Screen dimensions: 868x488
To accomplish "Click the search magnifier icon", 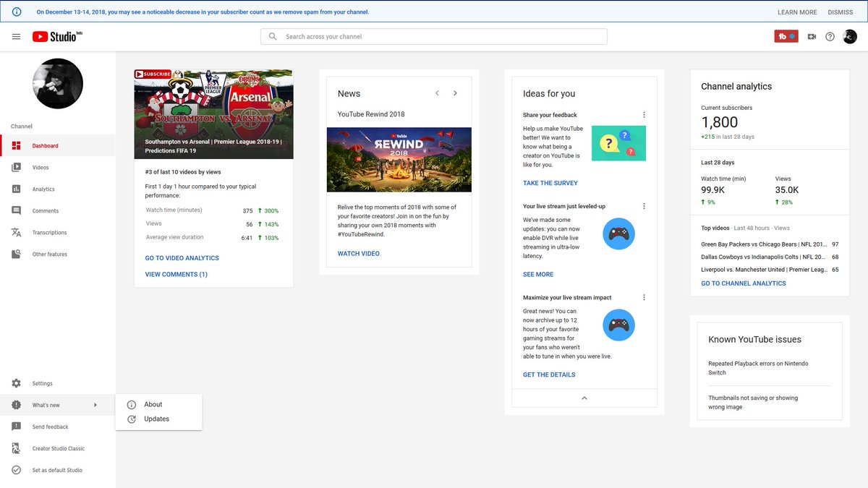I will (273, 36).
